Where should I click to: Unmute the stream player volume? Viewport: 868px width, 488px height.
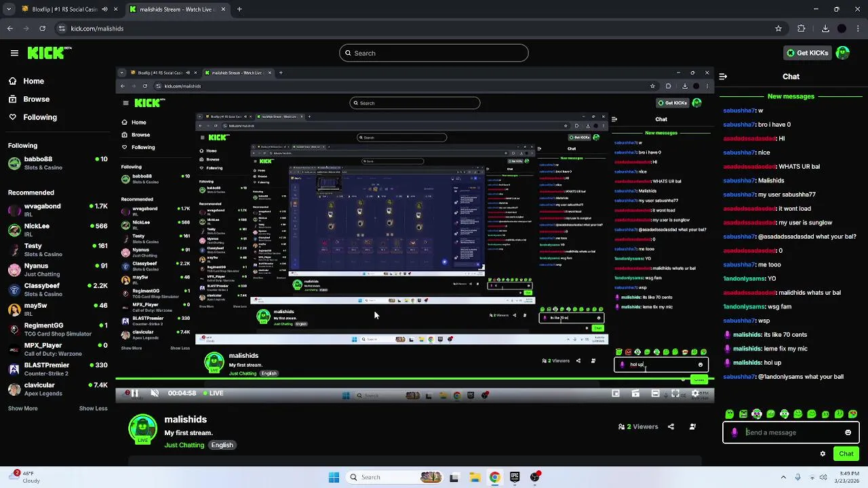[x=155, y=393]
